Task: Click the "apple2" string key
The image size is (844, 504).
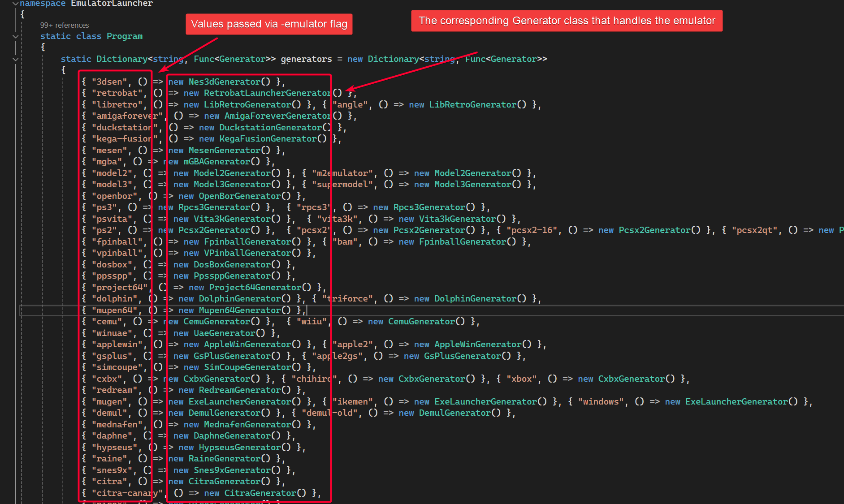Action: (353, 345)
